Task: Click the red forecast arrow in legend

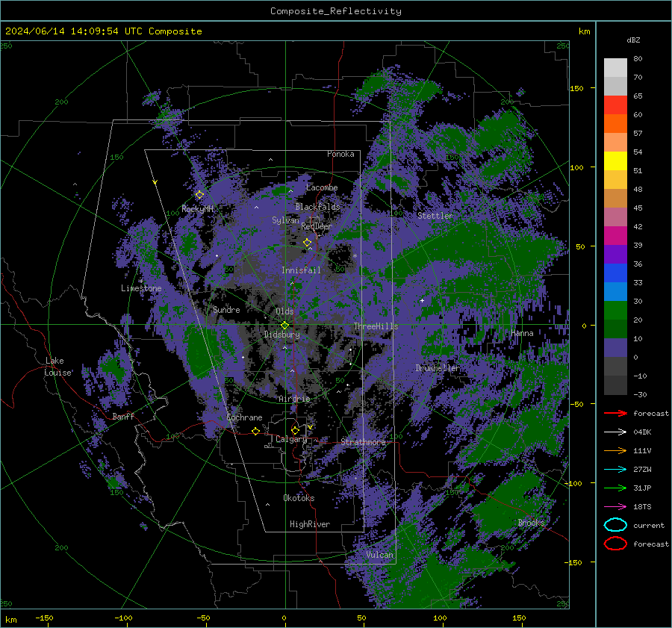Action: pos(615,413)
